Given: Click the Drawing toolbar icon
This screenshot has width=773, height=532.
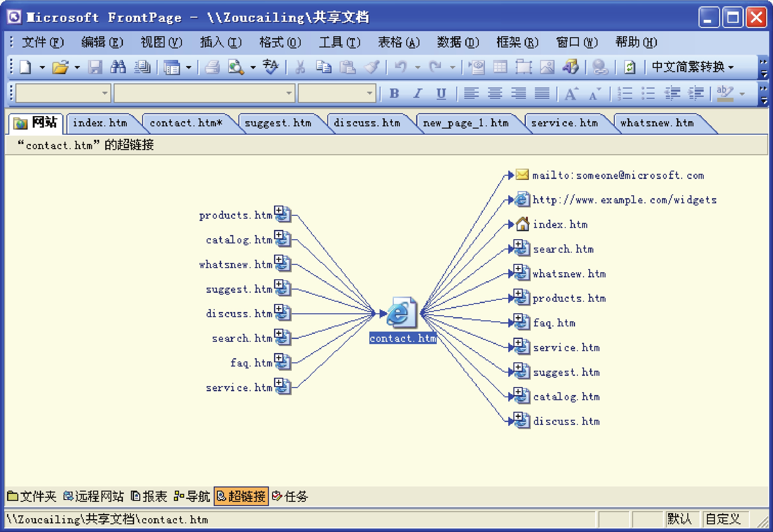Looking at the screenshot, I should pos(571,67).
